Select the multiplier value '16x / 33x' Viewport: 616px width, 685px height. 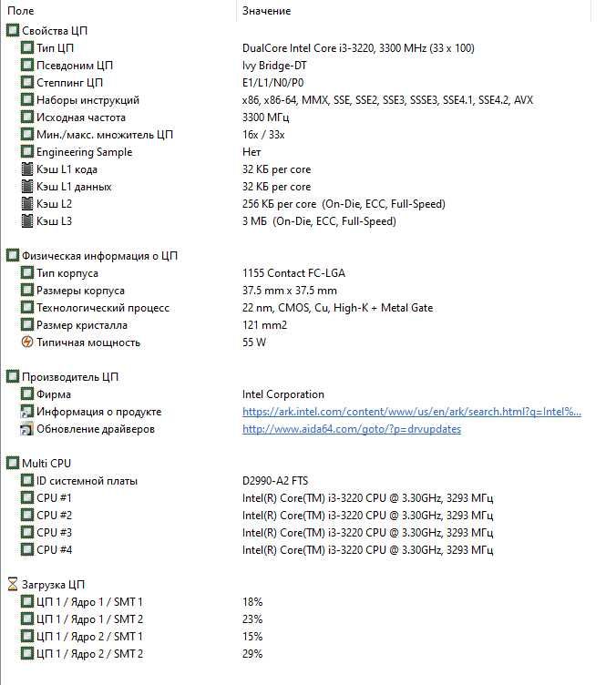263,135
